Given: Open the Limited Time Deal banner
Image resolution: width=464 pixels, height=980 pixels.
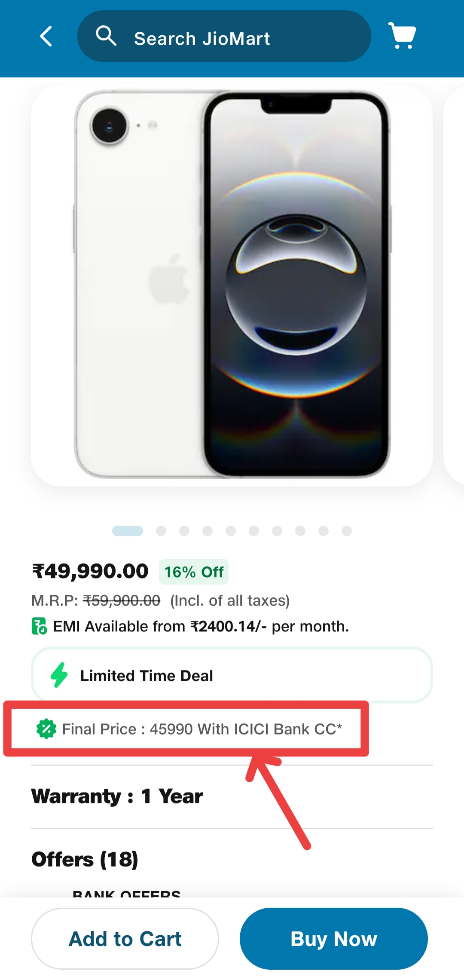Looking at the screenshot, I should [x=232, y=675].
